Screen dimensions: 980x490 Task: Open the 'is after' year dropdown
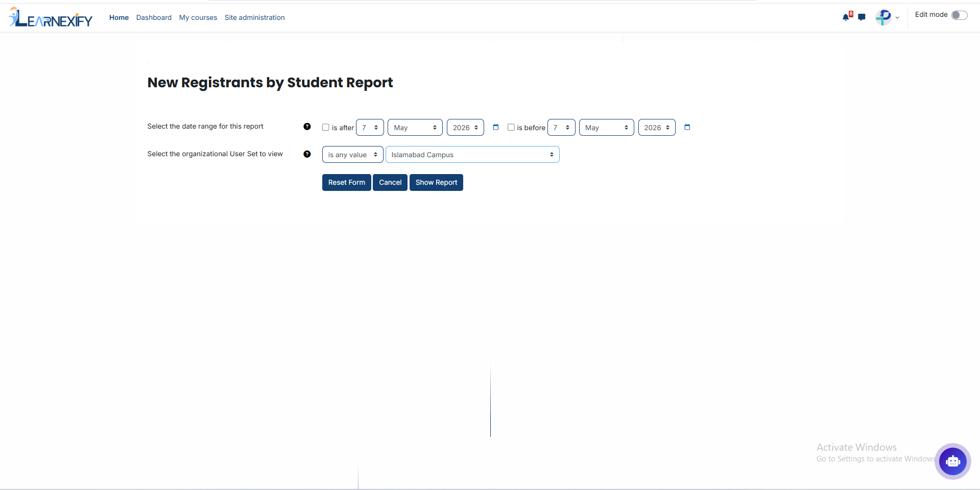tap(465, 128)
